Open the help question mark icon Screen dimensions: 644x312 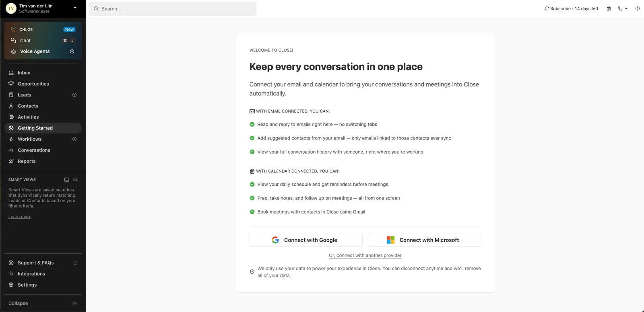638,8
